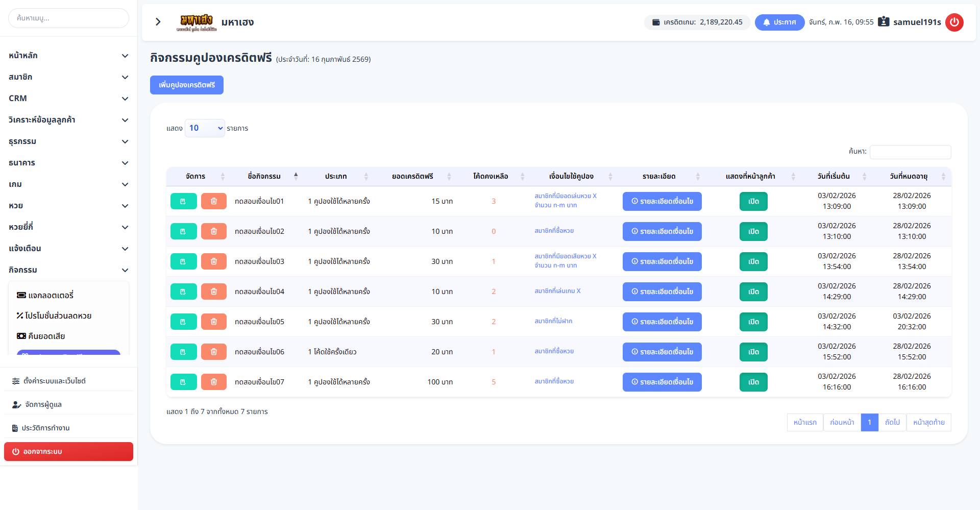The image size is (980, 510).
Task: Open the rows-per-page dropdown showing 10
Action: [205, 128]
